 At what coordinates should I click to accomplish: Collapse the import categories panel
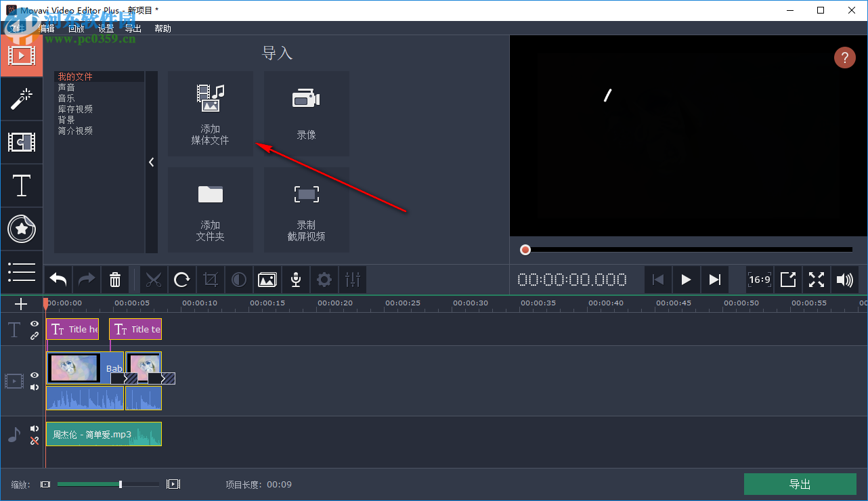click(x=151, y=162)
